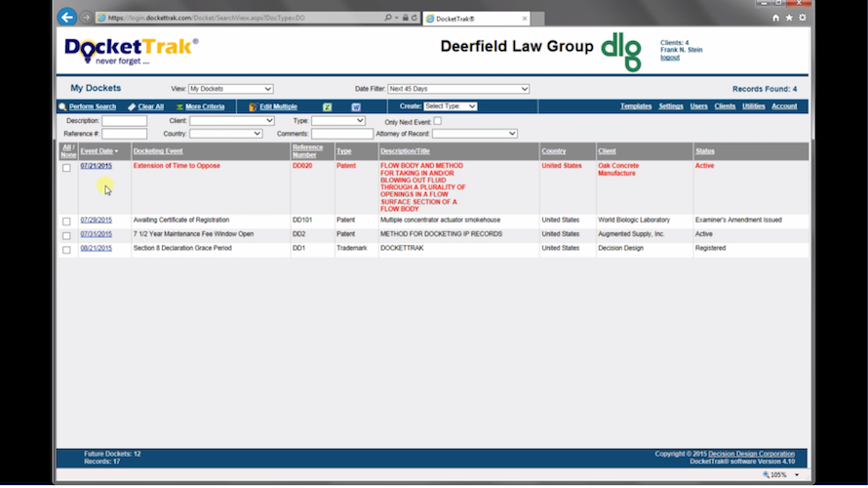Click the Clear All link

click(x=150, y=107)
